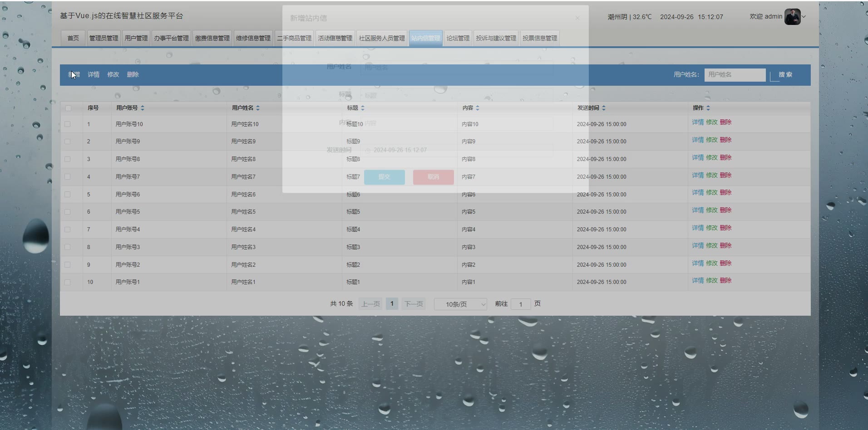Check the row for 用户账号9
This screenshot has height=430, width=868.
point(68,142)
